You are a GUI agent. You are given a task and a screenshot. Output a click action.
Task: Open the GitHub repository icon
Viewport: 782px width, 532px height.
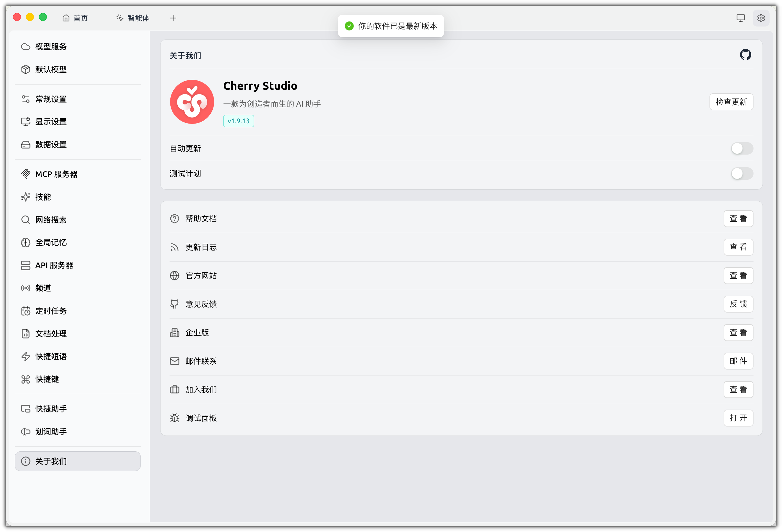[x=745, y=54]
